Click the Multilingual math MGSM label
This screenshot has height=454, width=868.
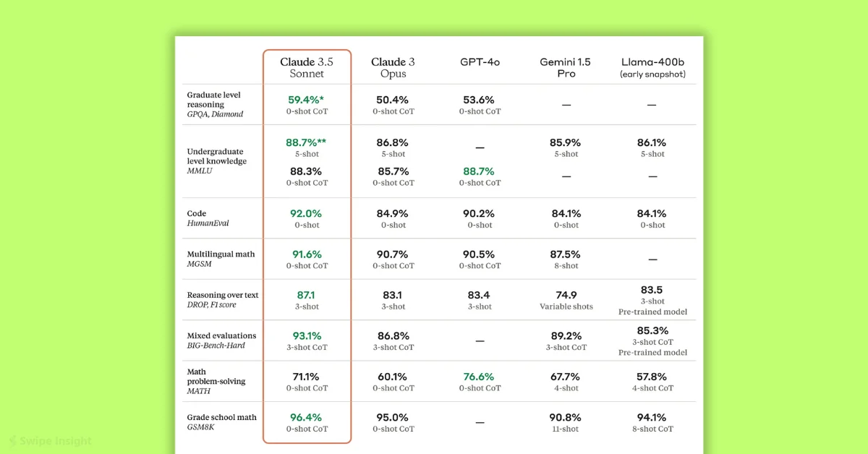pyautogui.click(x=221, y=260)
